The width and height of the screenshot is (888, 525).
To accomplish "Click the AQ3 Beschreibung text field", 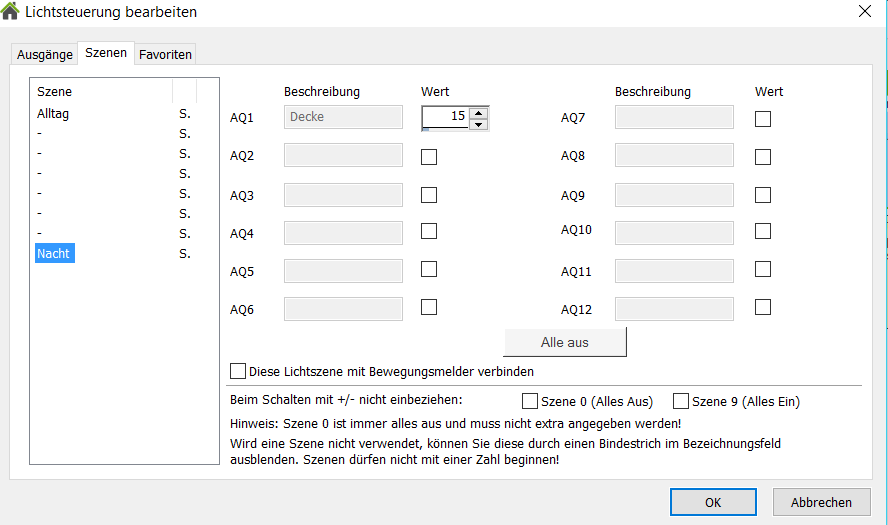I will [343, 194].
